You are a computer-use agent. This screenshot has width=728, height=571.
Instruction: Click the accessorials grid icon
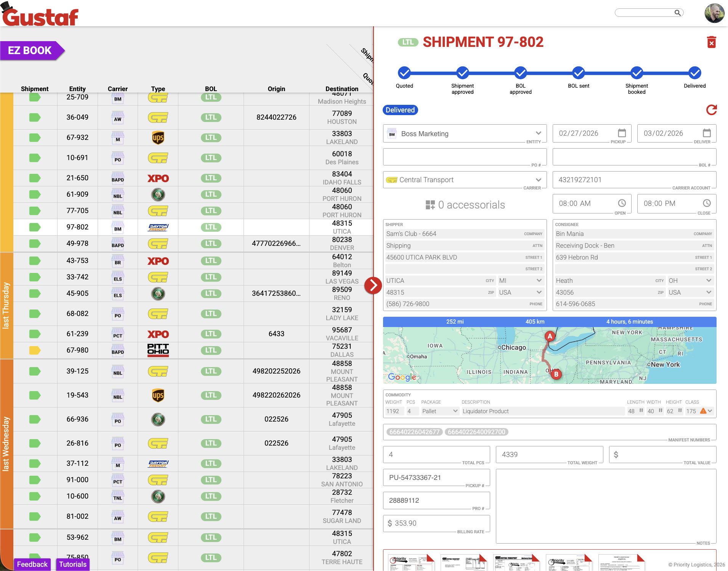point(430,205)
